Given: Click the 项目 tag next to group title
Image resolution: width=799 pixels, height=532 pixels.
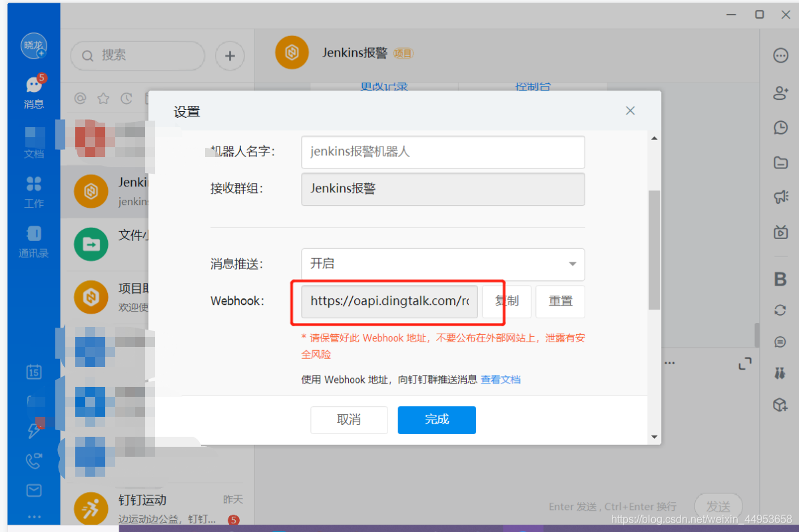Looking at the screenshot, I should pyautogui.click(x=403, y=53).
